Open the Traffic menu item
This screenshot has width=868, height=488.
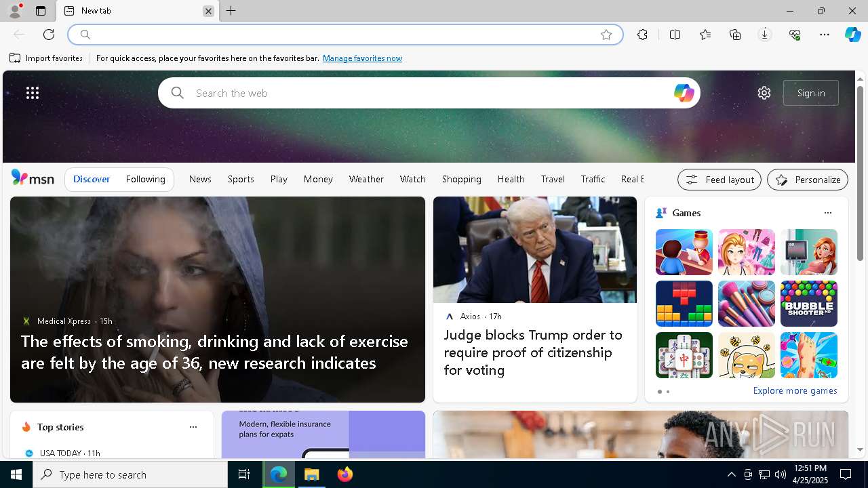593,179
